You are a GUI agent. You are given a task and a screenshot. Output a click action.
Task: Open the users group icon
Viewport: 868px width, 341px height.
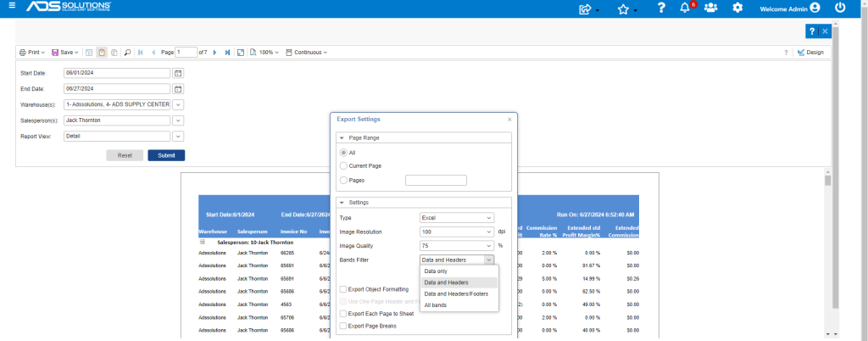point(711,8)
